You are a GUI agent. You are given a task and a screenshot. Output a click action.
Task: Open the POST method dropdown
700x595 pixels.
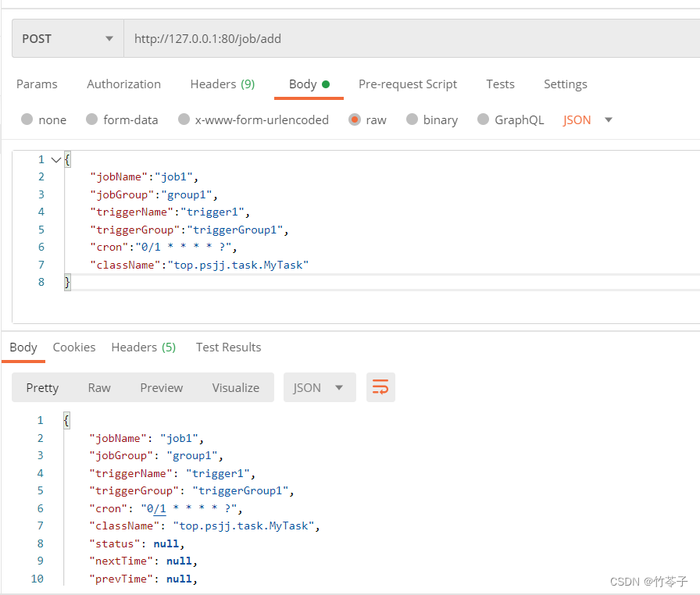coord(68,39)
